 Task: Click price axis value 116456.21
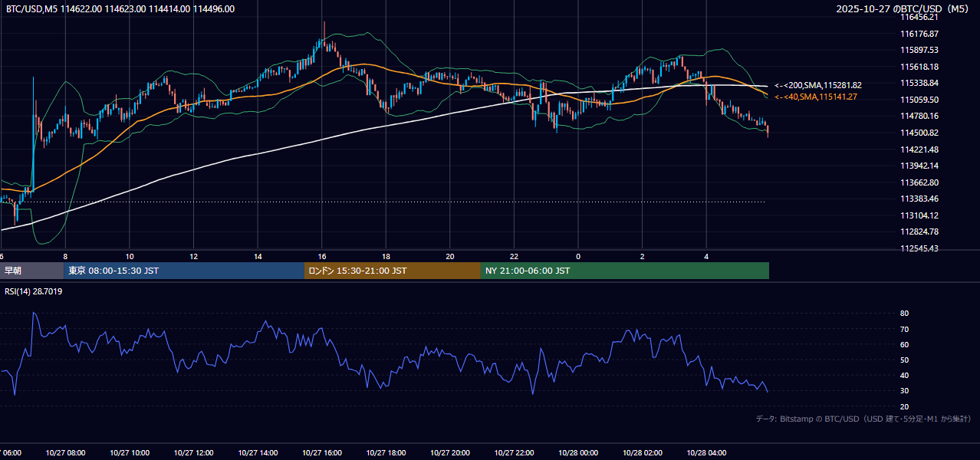pos(919,17)
